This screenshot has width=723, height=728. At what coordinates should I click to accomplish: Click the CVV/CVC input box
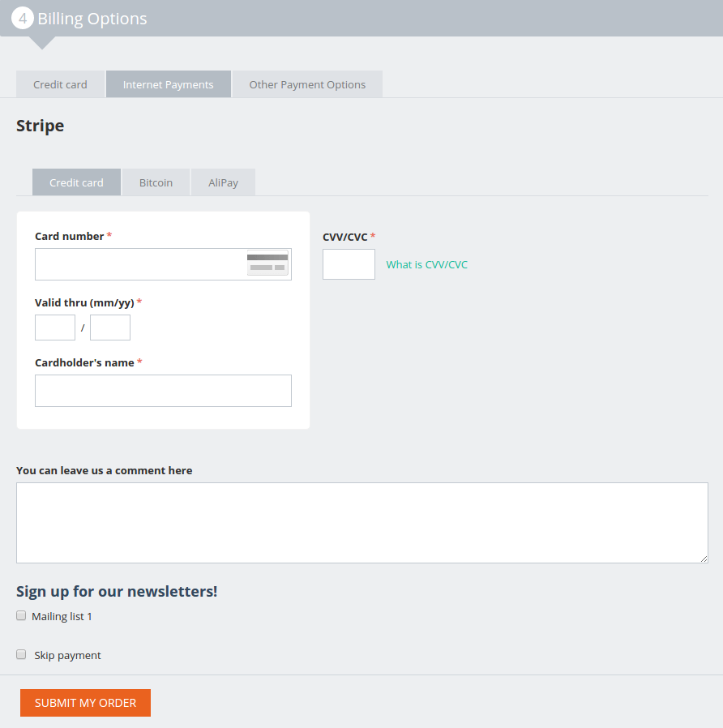tap(349, 264)
